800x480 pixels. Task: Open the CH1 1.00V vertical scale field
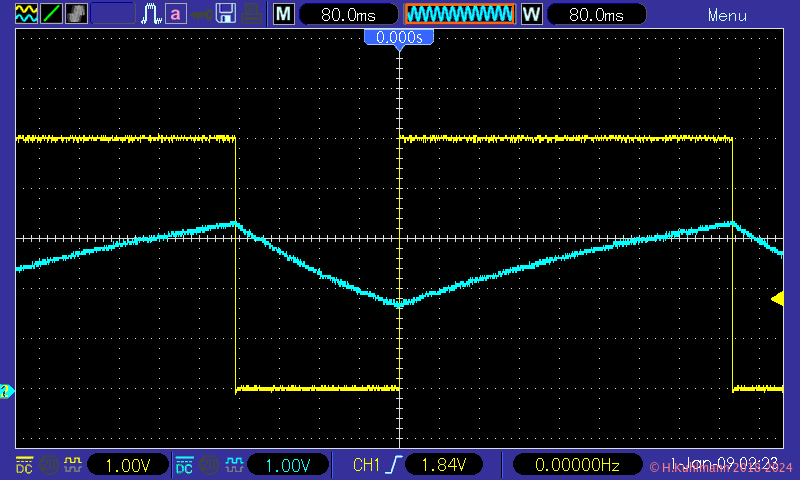129,464
